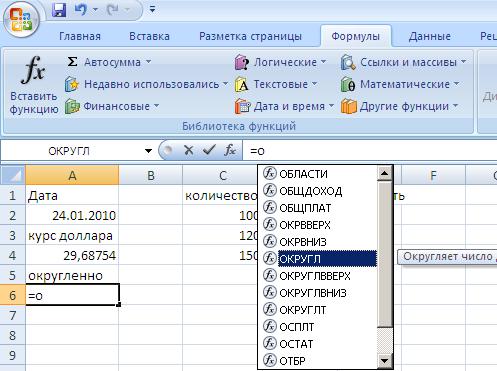
Task: Click the Текстовые book icon
Action: (241, 84)
